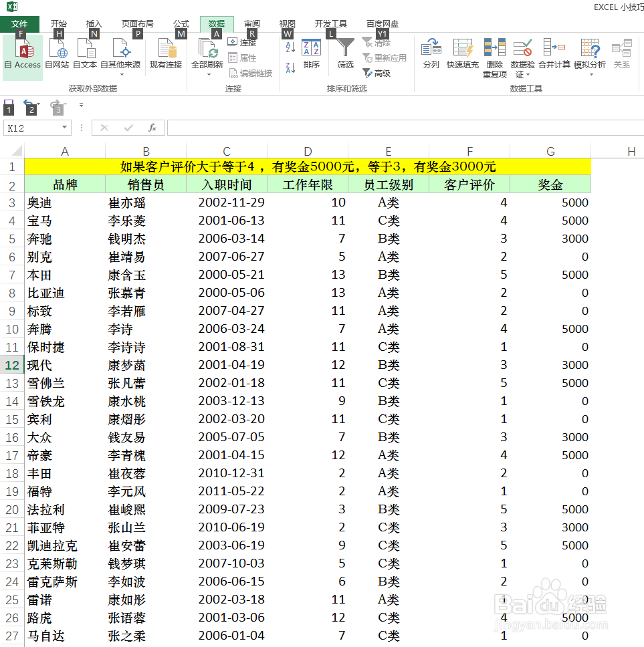Switch to the Formulas tab

point(181,24)
